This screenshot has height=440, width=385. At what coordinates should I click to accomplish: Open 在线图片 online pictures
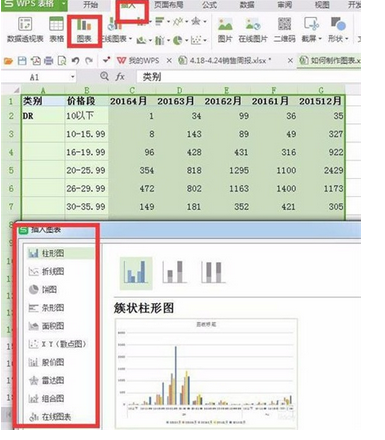pos(253,30)
